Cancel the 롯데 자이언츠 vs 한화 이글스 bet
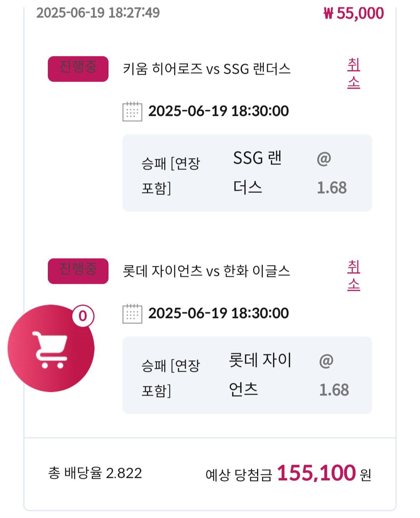 (x=353, y=275)
